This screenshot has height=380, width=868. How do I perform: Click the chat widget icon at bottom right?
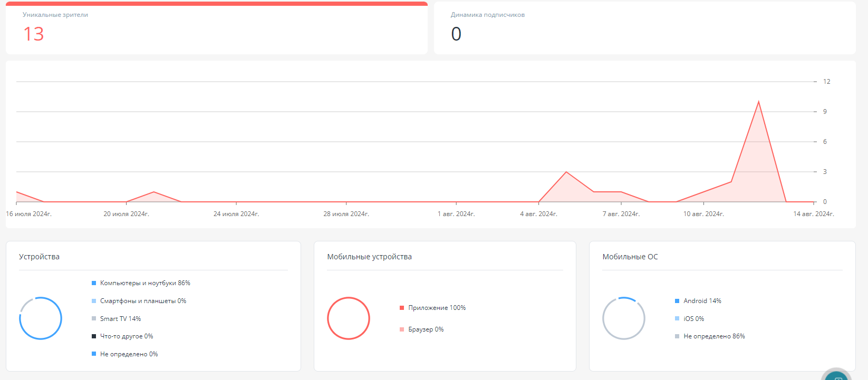(x=837, y=375)
